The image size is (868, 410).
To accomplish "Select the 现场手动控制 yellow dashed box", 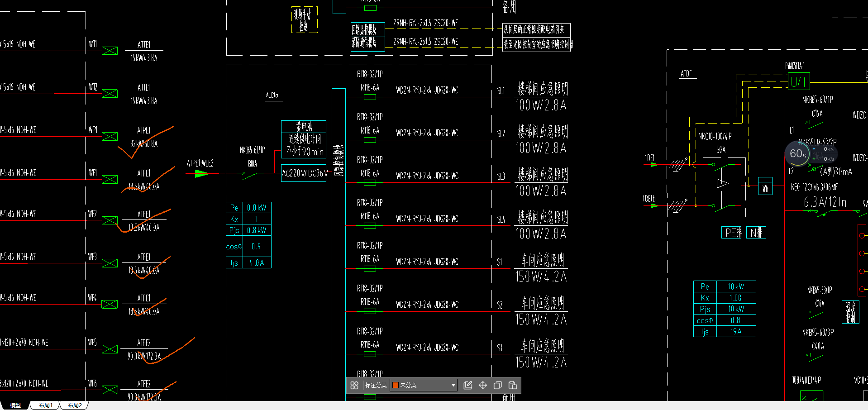I will point(304,20).
